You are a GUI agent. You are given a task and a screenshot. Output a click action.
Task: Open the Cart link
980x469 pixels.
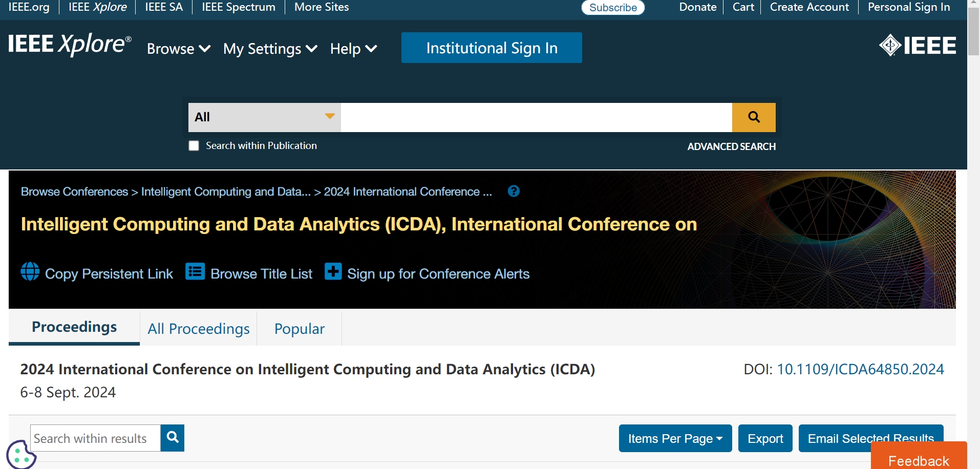(743, 7)
